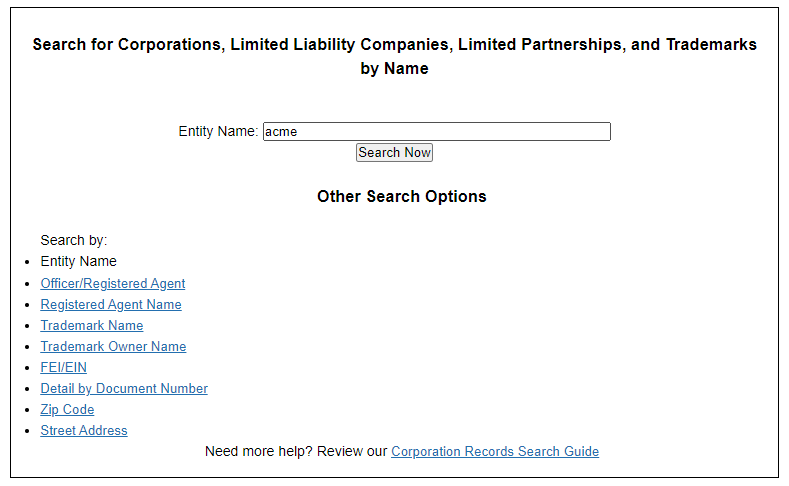Click the bullet point beside Zip Code
The width and height of the screenshot is (789, 486).
click(27, 410)
